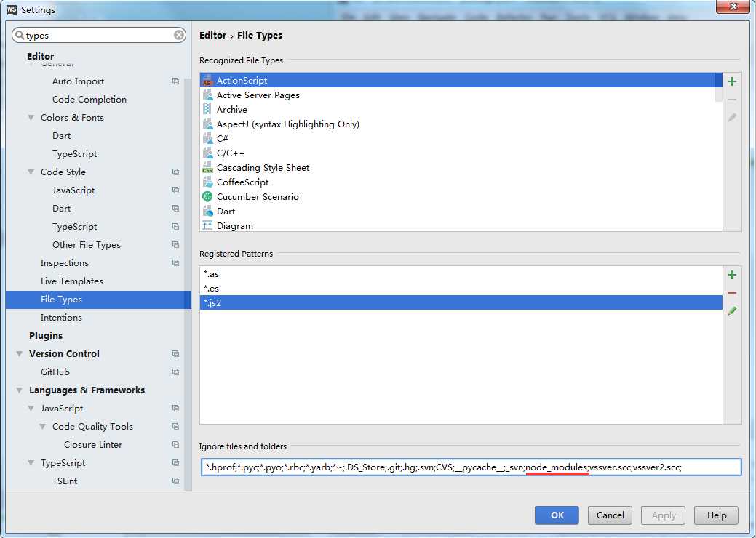Select C/C++ in file types list

click(461, 153)
